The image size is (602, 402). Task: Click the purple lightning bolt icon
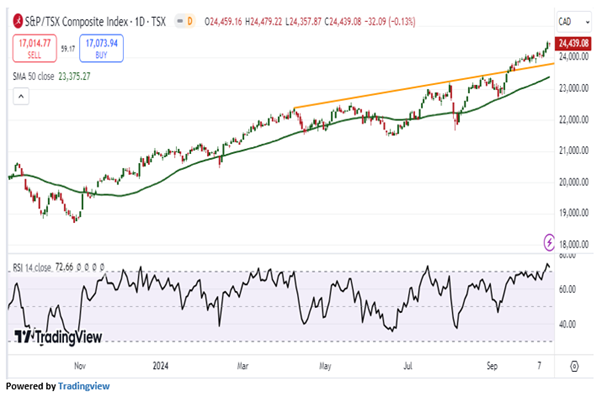pyautogui.click(x=549, y=242)
